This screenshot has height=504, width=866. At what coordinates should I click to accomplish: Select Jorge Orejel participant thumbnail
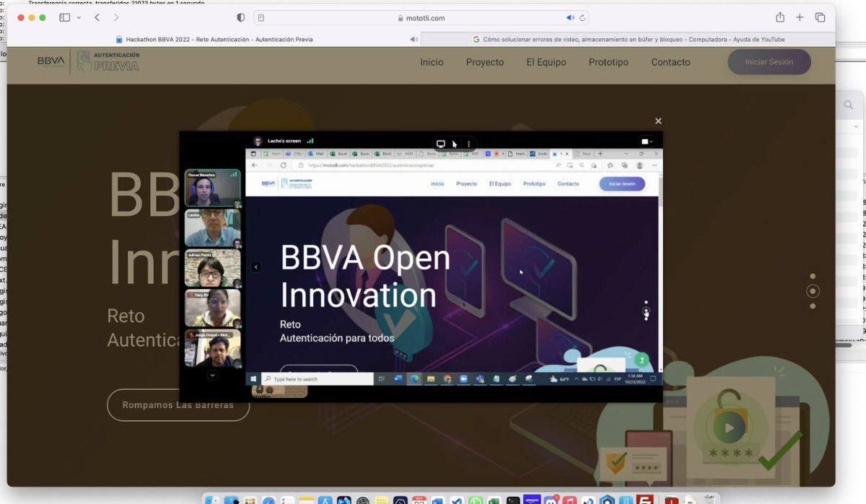pyautogui.click(x=212, y=348)
